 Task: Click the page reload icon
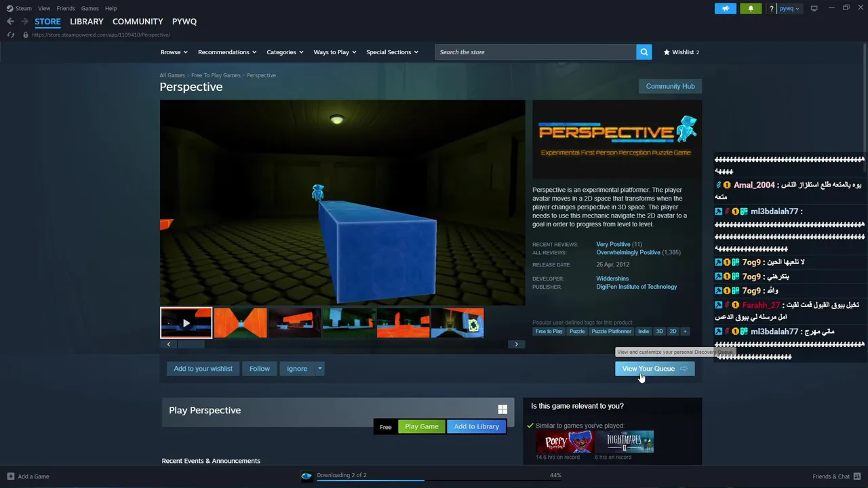click(x=10, y=35)
